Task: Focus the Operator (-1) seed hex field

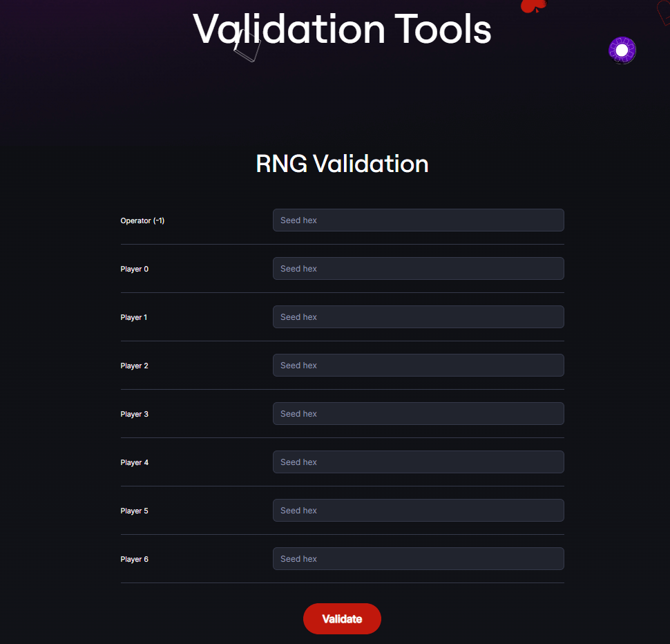Action: click(418, 220)
